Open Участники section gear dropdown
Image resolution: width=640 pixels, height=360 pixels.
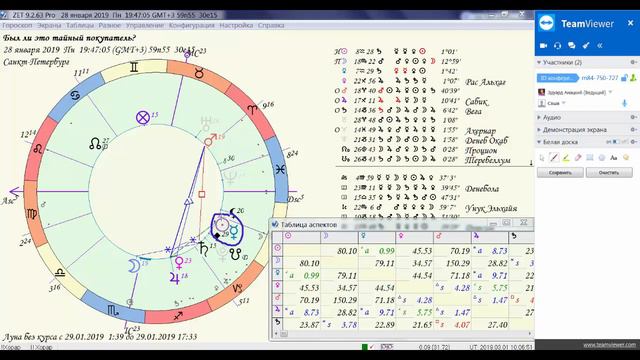(x=633, y=62)
